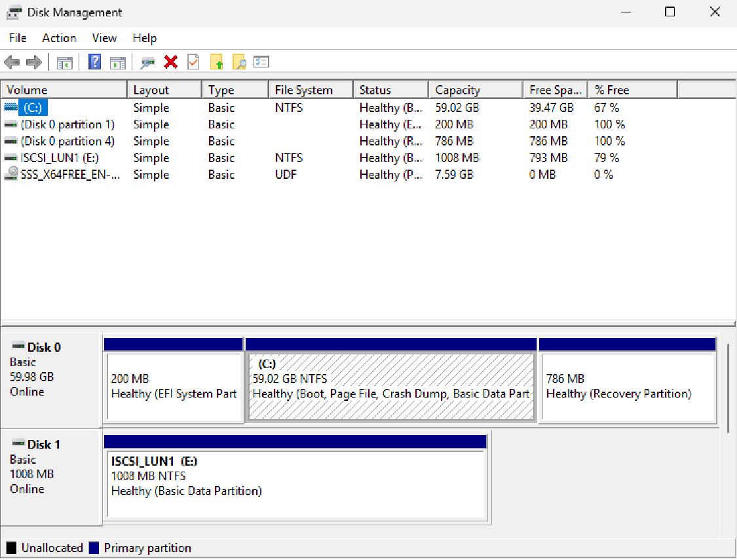Click the red X Delete icon
Screen dimensions: 737x560
tap(170, 62)
